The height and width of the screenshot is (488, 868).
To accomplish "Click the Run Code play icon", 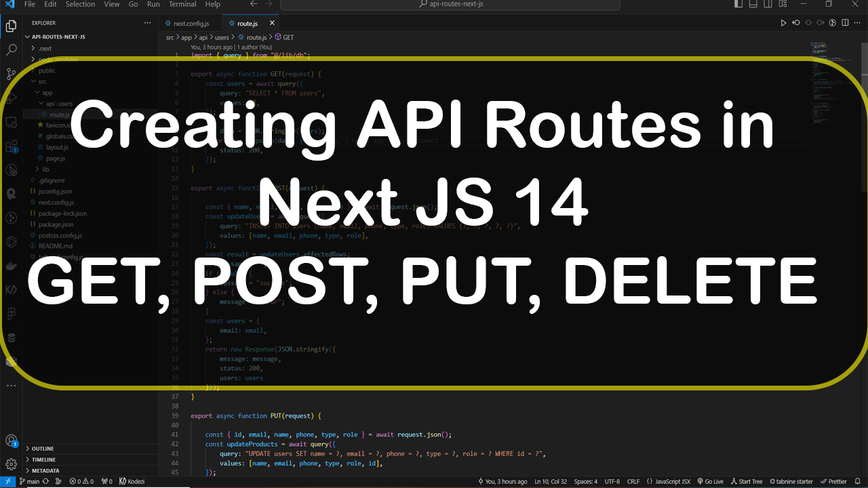I will click(783, 23).
